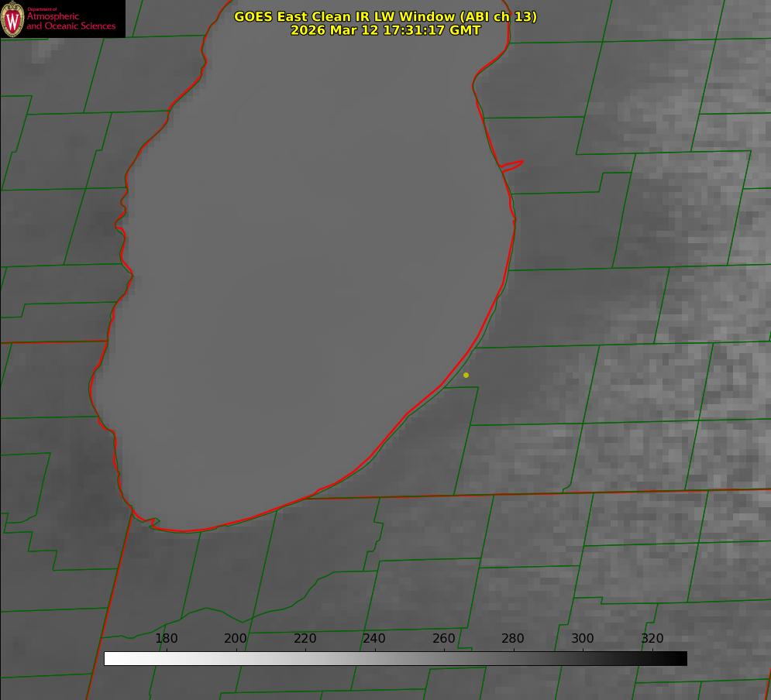The image size is (771, 700).
Task: Pick the 320 label on the colorbar
Action: click(x=652, y=638)
